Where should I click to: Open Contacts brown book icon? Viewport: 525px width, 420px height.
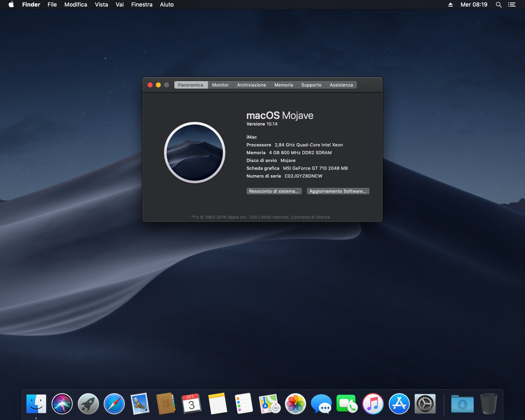click(x=166, y=404)
